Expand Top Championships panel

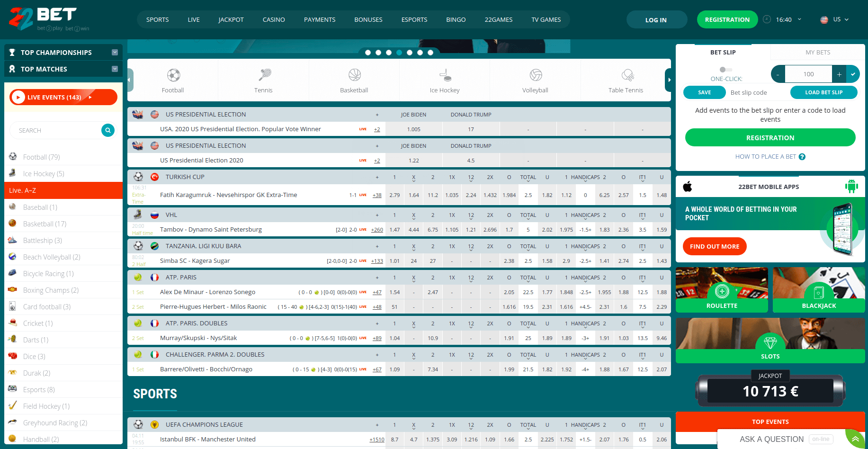(x=115, y=52)
